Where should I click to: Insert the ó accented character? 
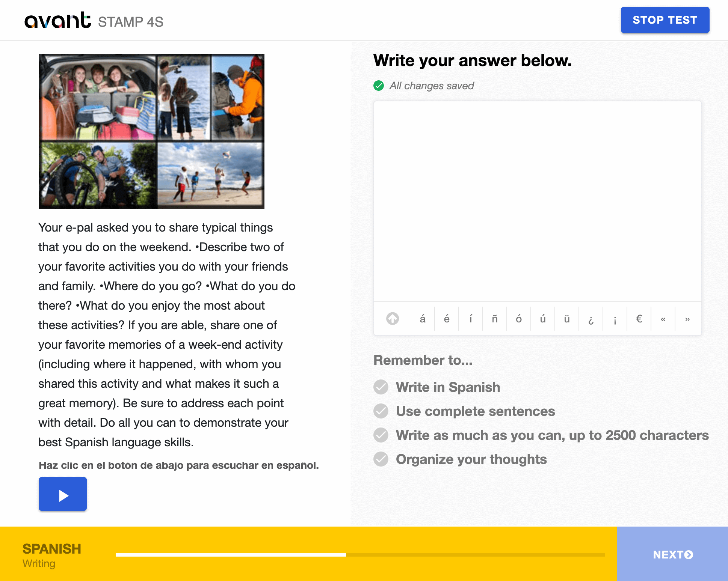tap(519, 319)
